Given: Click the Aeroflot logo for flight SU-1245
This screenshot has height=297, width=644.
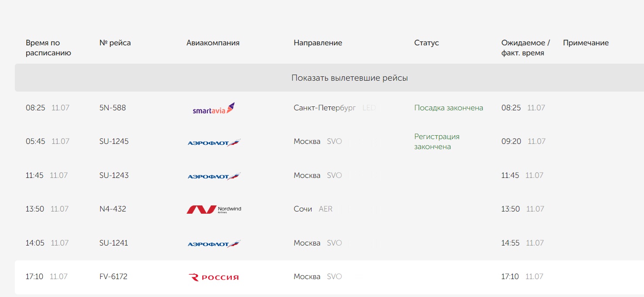Looking at the screenshot, I should 214,142.
